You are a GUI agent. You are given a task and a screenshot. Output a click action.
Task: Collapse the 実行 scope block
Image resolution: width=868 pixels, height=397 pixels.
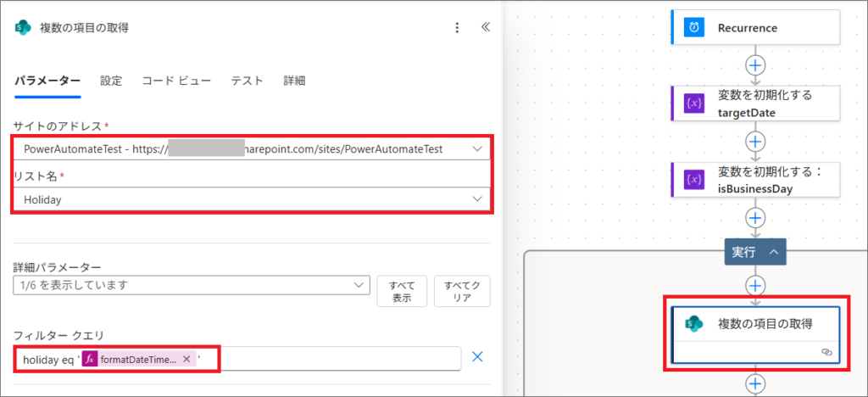pos(774,252)
